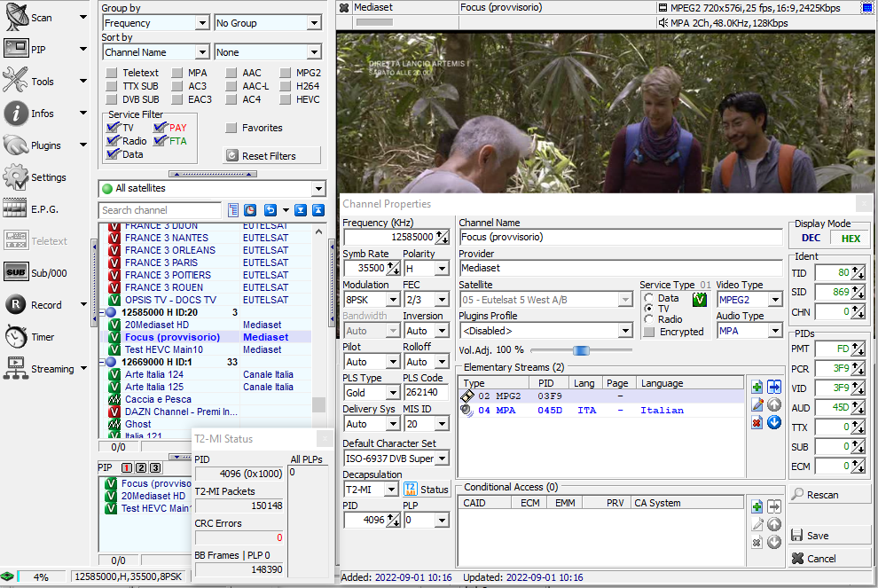
Task: Select the Radio service type
Action: pos(649,319)
